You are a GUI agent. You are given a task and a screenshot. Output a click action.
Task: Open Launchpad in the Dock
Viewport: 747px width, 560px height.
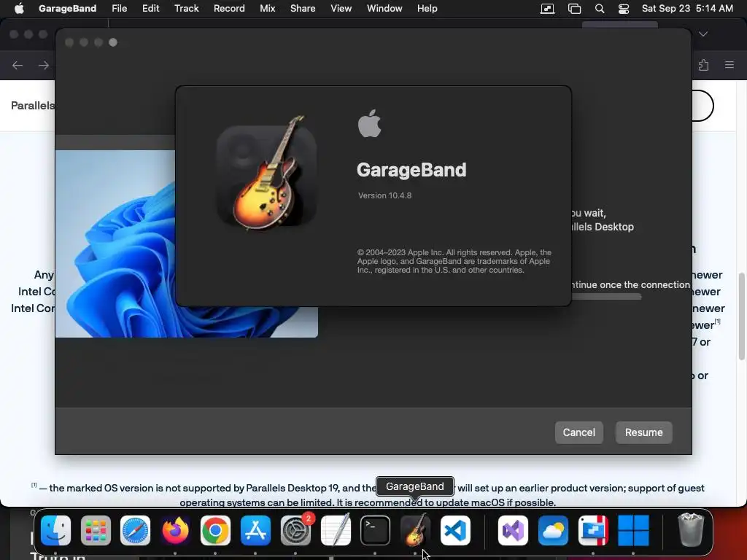point(96,531)
